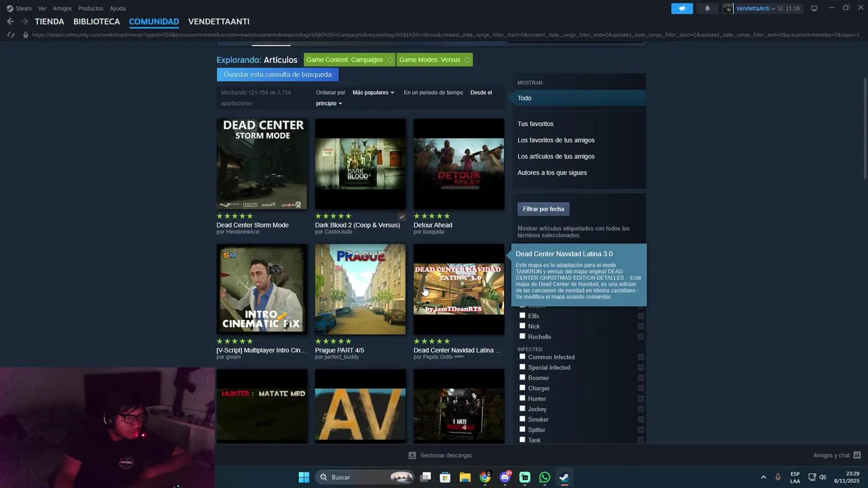Exclude the Rochelle tag with minus icon
This screenshot has height=488, width=868.
641,336
